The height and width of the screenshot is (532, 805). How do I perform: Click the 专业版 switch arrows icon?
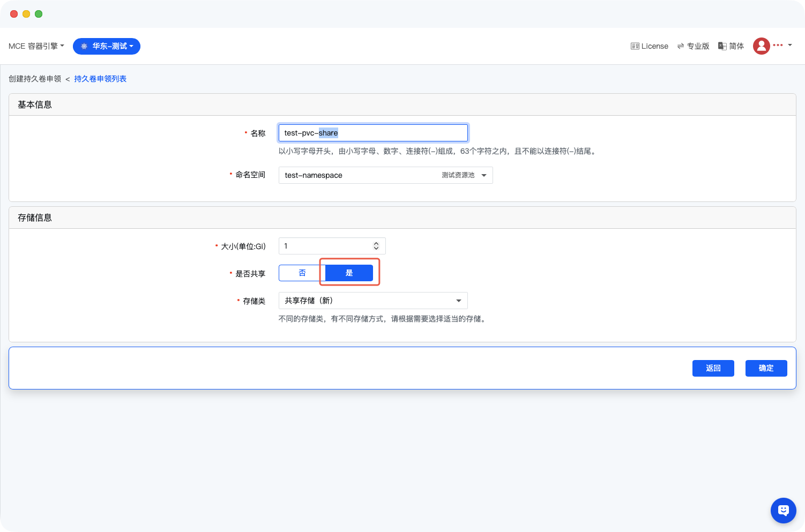(x=681, y=46)
